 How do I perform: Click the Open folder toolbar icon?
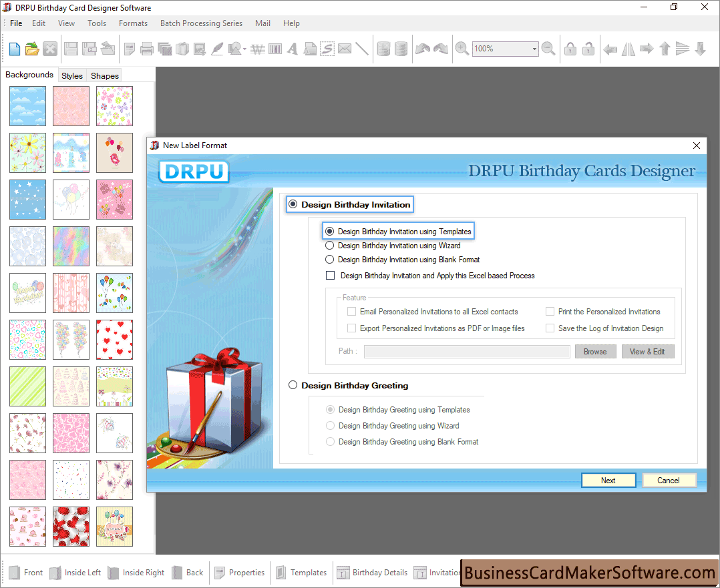[x=32, y=49]
